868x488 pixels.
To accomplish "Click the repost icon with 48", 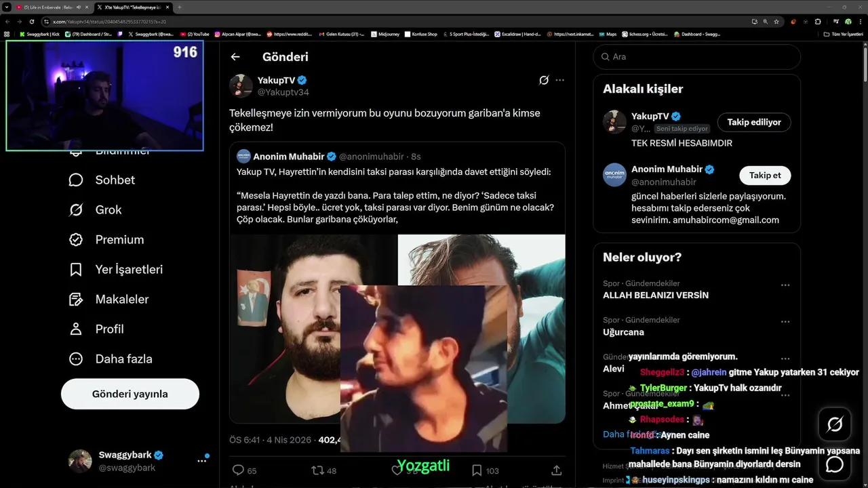I will 317,470.
